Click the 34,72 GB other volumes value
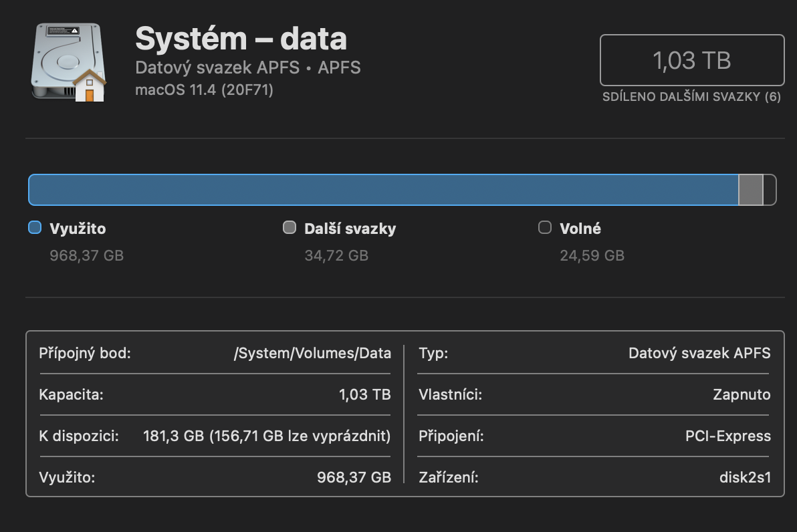Screen dimensions: 797x532 pos(336,255)
